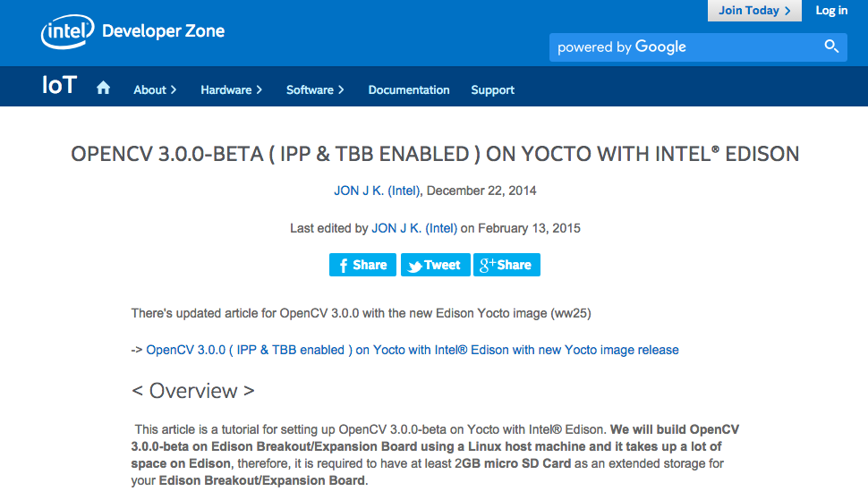868x500 pixels.
Task: Click the IoT section label
Action: pyautogui.click(x=60, y=87)
